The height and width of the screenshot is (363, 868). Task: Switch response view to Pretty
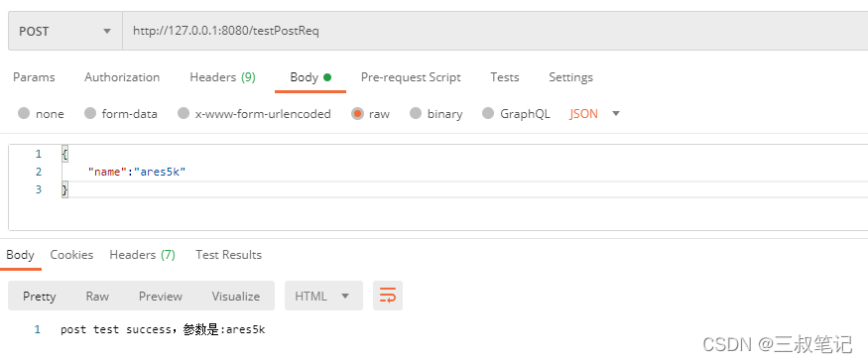(40, 296)
